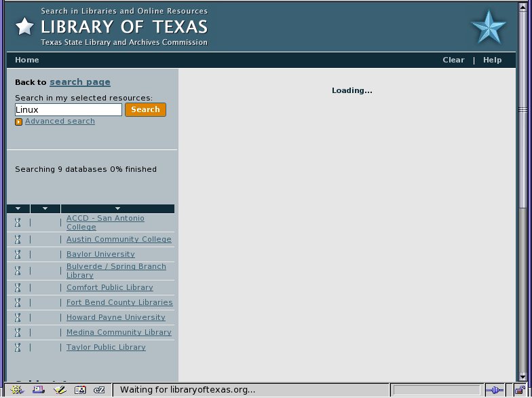Click the vertical scrollbar on the right edge

pyautogui.click(x=522, y=204)
